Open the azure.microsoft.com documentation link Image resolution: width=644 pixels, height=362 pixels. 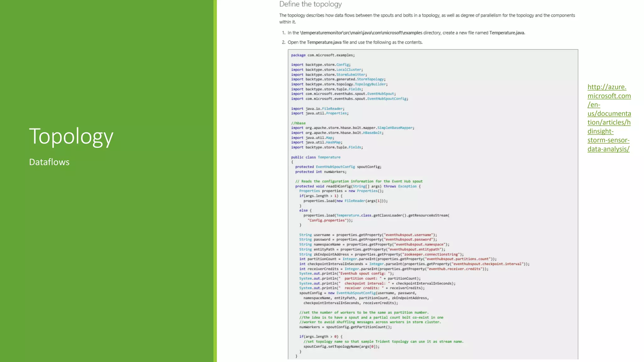(x=609, y=118)
